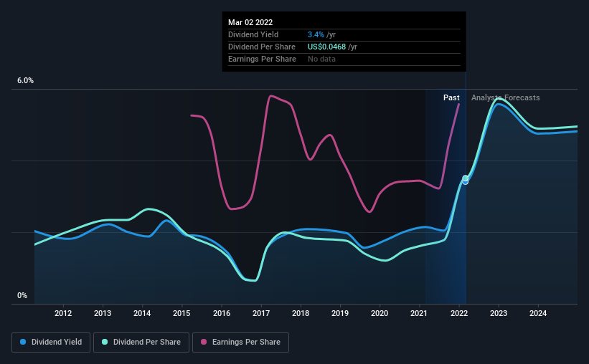589x364 pixels.
Task: Click the 3.4% dividend yield value
Action: click(x=316, y=34)
